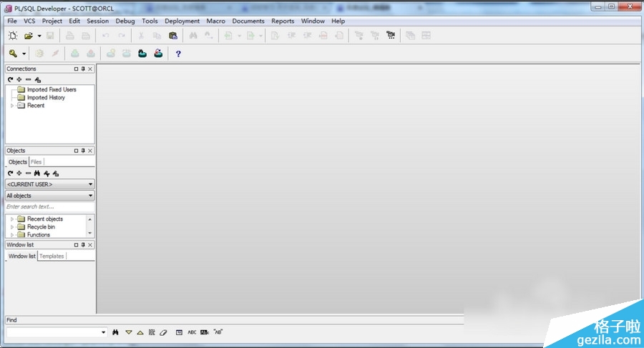Click the Undo arrow icon

coord(106,36)
